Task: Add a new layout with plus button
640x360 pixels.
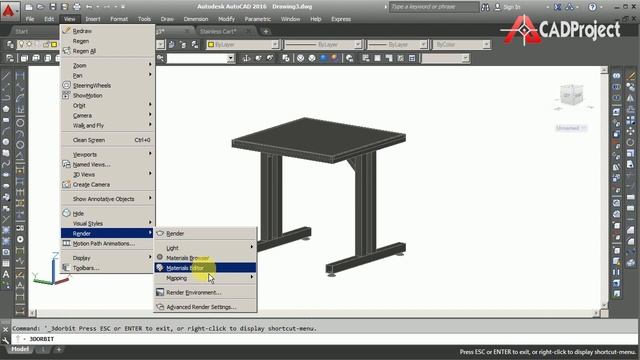Action: (58, 349)
